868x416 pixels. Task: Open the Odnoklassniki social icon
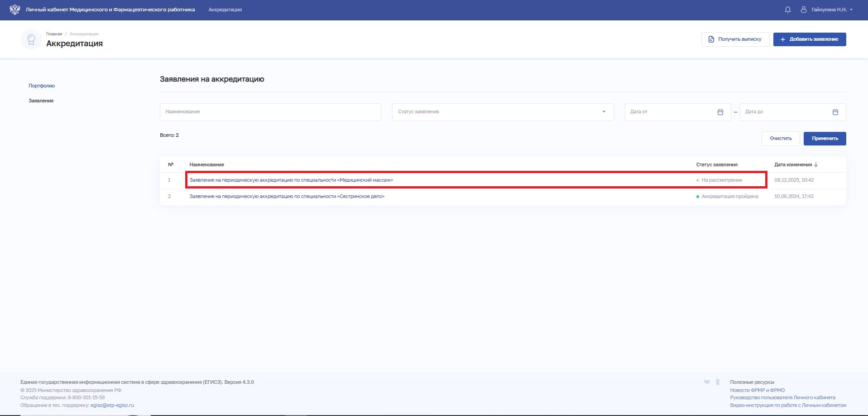pyautogui.click(x=718, y=382)
